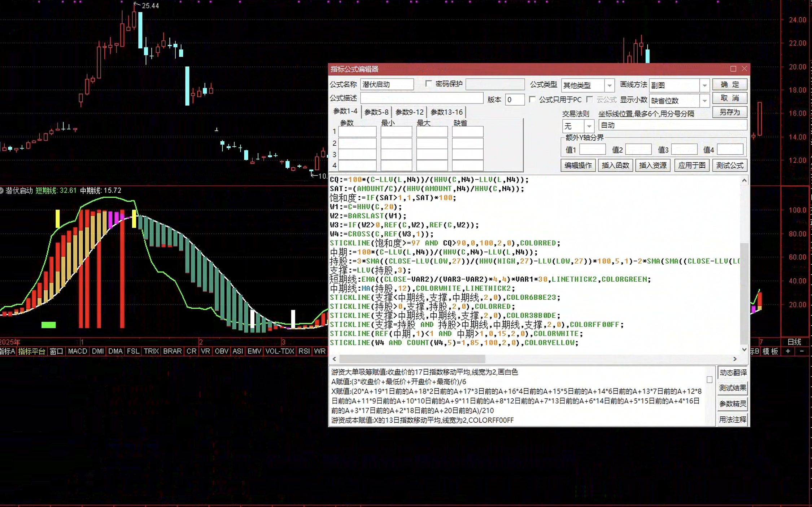Click the right arrow of horizontal scrollbar
This screenshot has height=507, width=812.
pos(735,359)
